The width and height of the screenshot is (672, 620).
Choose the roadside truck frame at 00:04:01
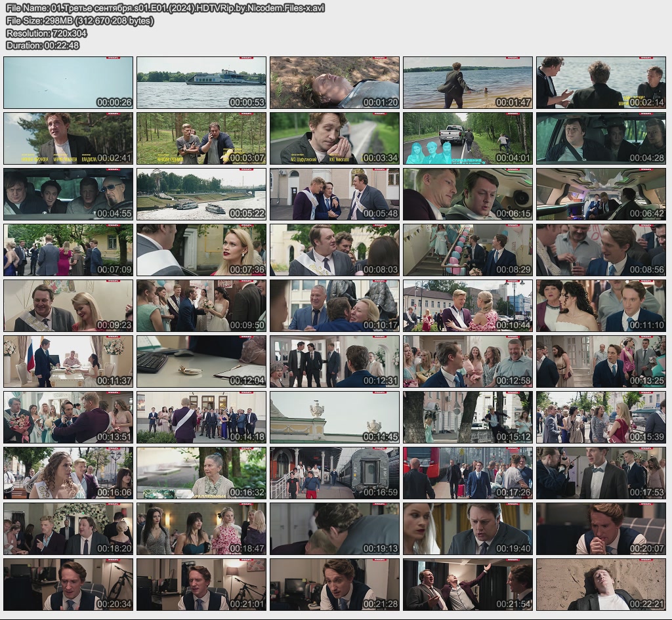(467, 138)
